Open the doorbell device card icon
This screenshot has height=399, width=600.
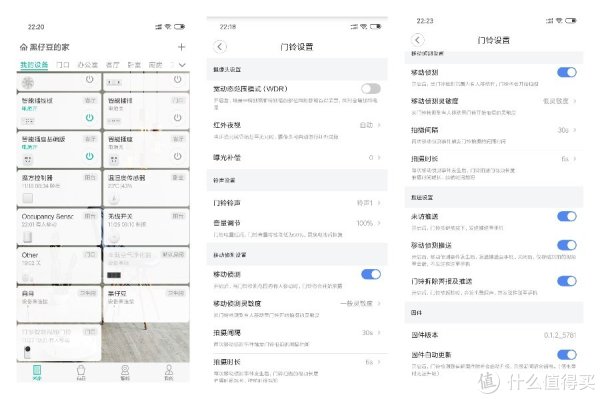point(27,352)
